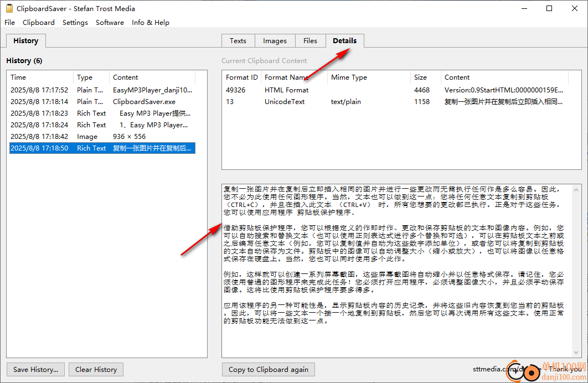Select history entry from 17:17:52

click(x=102, y=90)
